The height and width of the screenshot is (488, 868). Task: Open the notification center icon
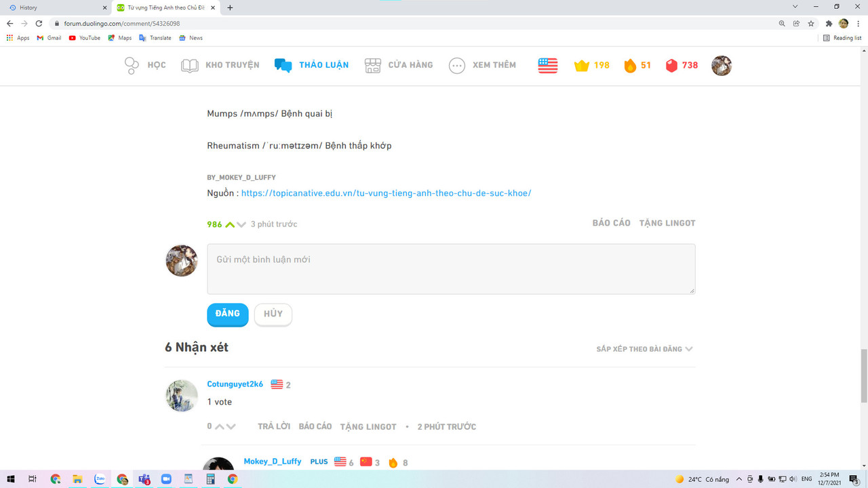[x=854, y=479]
